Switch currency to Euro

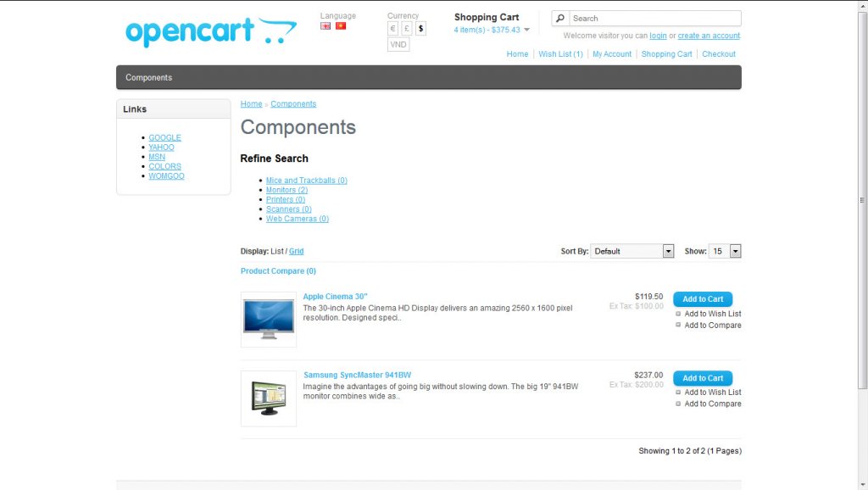click(x=392, y=29)
